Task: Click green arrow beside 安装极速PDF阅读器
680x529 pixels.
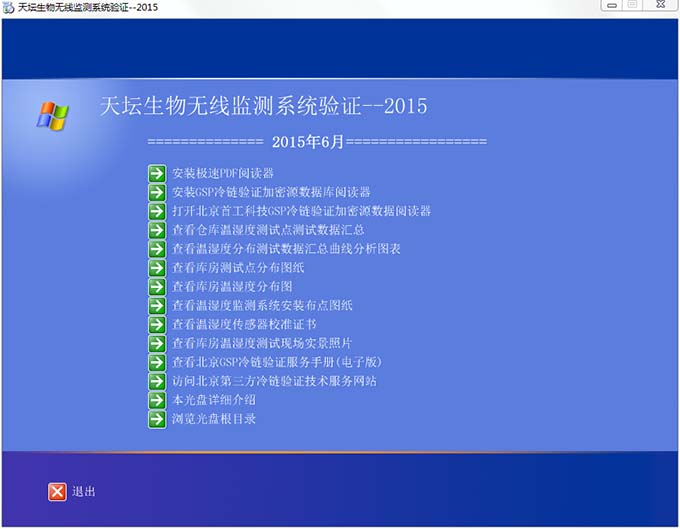Action: pyautogui.click(x=157, y=173)
